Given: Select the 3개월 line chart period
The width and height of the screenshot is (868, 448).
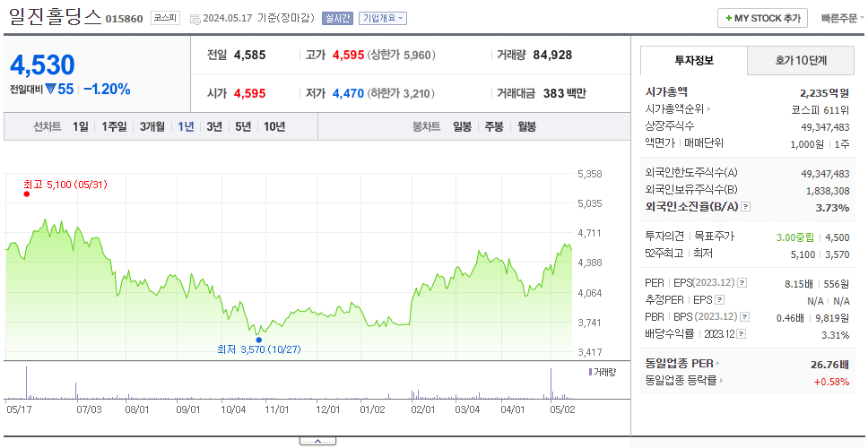Looking at the screenshot, I should 152,126.
